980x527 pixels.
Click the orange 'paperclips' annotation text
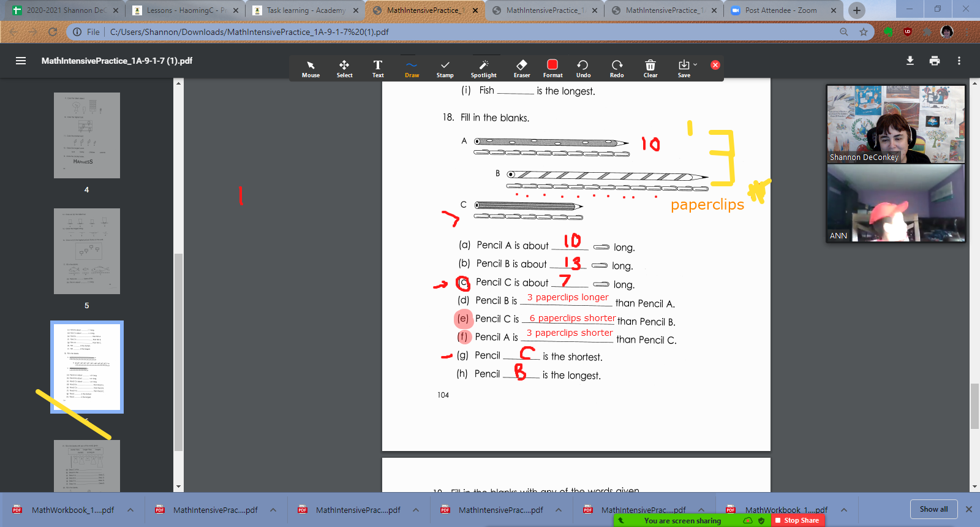click(x=707, y=205)
